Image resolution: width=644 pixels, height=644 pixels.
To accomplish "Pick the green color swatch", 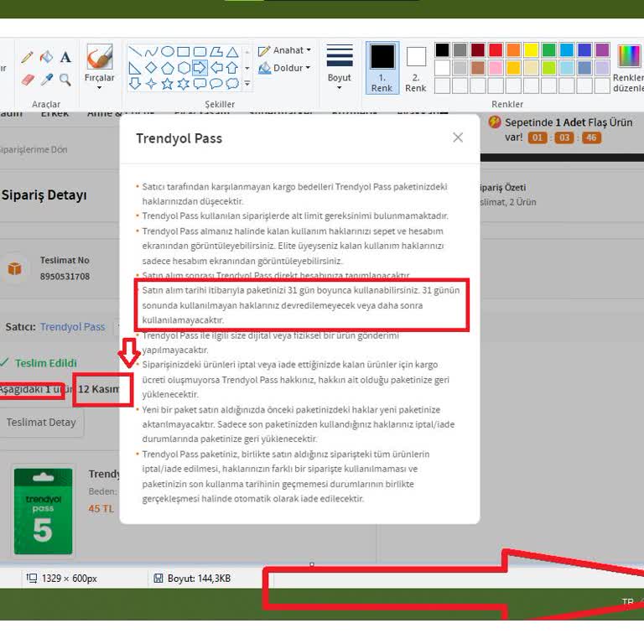I will pyautogui.click(x=548, y=50).
